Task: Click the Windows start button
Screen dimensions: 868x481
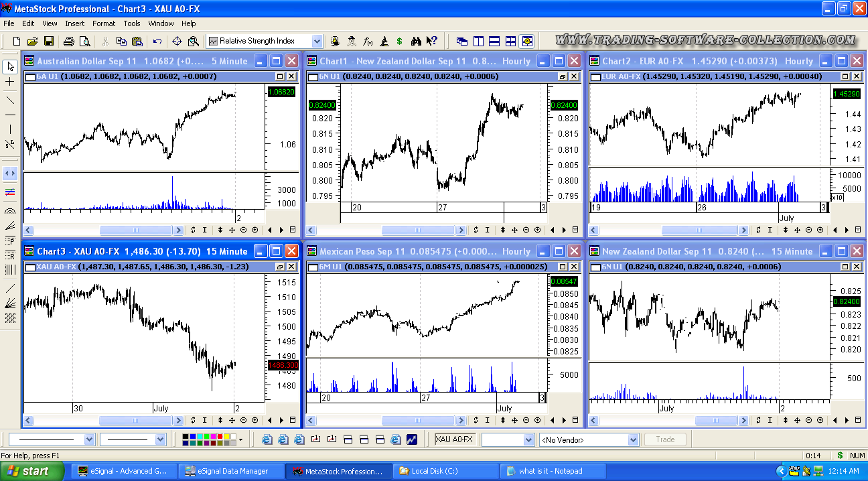Action: coord(27,471)
